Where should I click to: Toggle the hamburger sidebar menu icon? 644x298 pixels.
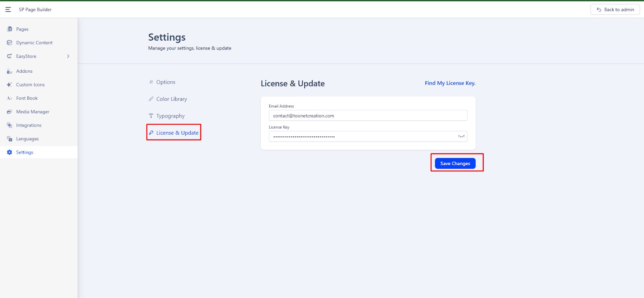point(8,9)
